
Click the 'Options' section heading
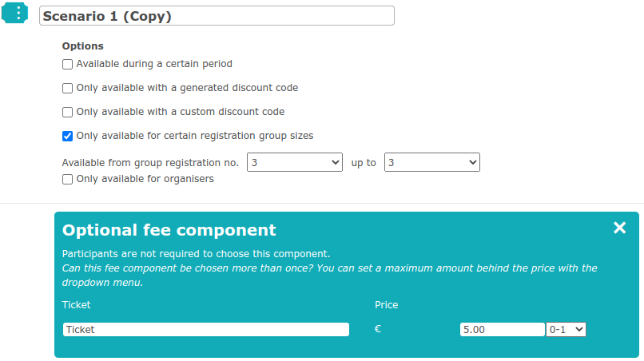[82, 46]
